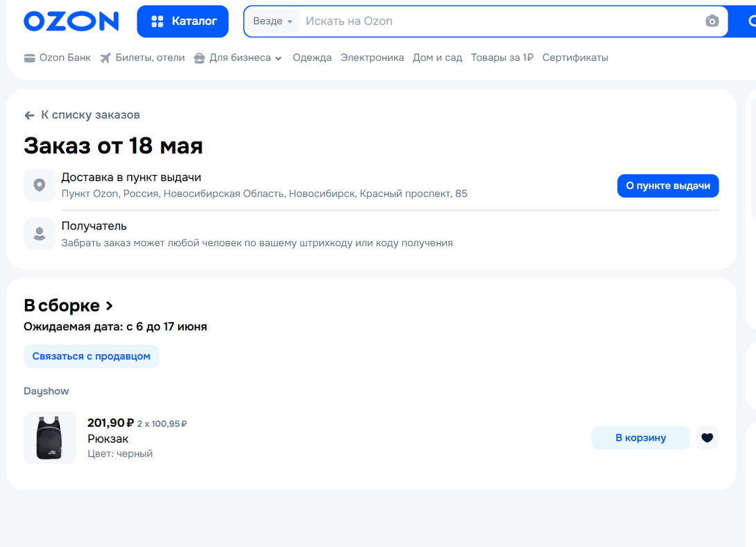The height and width of the screenshot is (547, 756).
Task: Open Ozon Банк link
Action: click(58, 58)
